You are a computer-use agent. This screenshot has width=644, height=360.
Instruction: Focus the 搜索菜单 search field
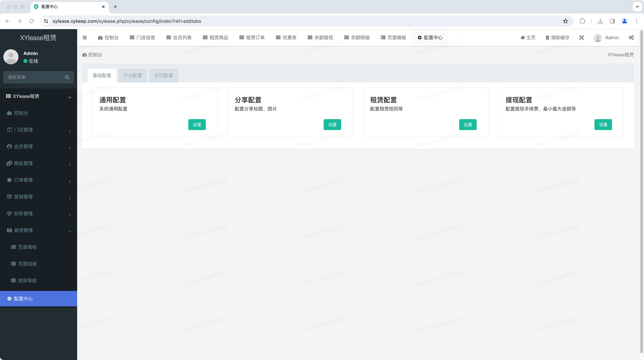pyautogui.click(x=34, y=78)
